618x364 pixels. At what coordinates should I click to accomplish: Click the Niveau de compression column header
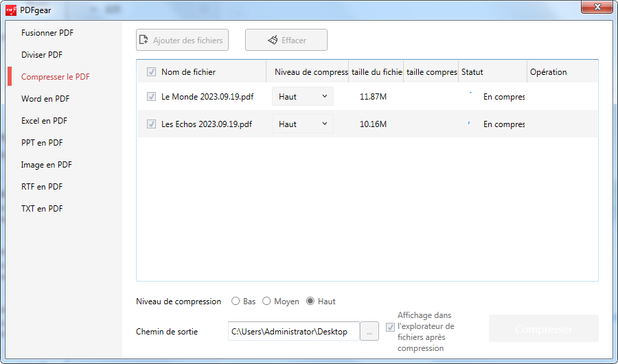(x=308, y=72)
